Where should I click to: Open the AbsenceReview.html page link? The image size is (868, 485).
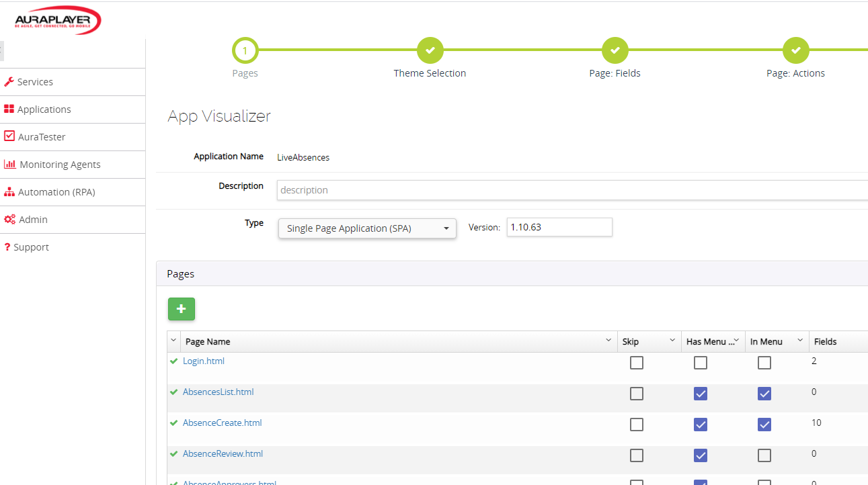click(223, 454)
